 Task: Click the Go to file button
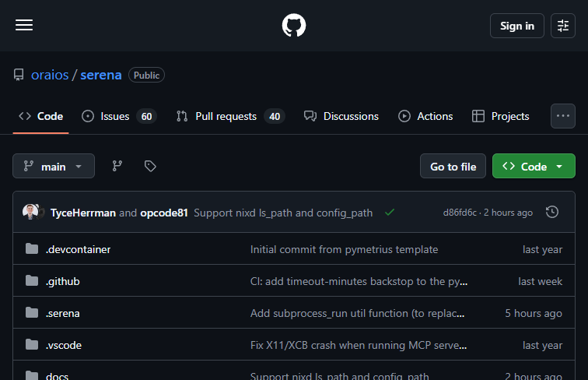(453, 166)
